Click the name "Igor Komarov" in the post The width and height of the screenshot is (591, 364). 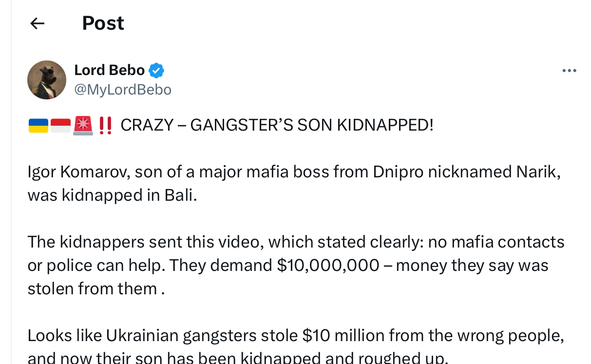[78, 172]
